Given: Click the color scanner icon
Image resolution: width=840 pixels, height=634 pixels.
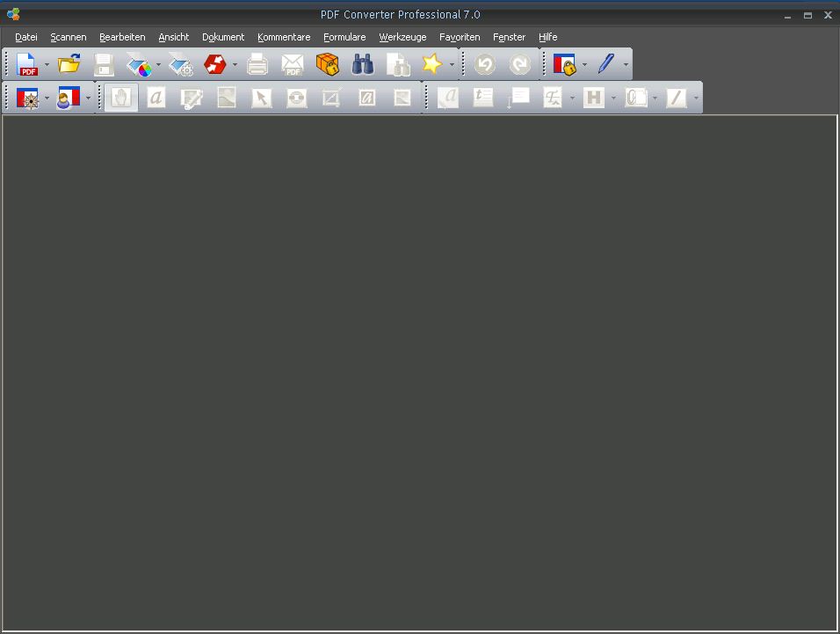Looking at the screenshot, I should point(139,64).
